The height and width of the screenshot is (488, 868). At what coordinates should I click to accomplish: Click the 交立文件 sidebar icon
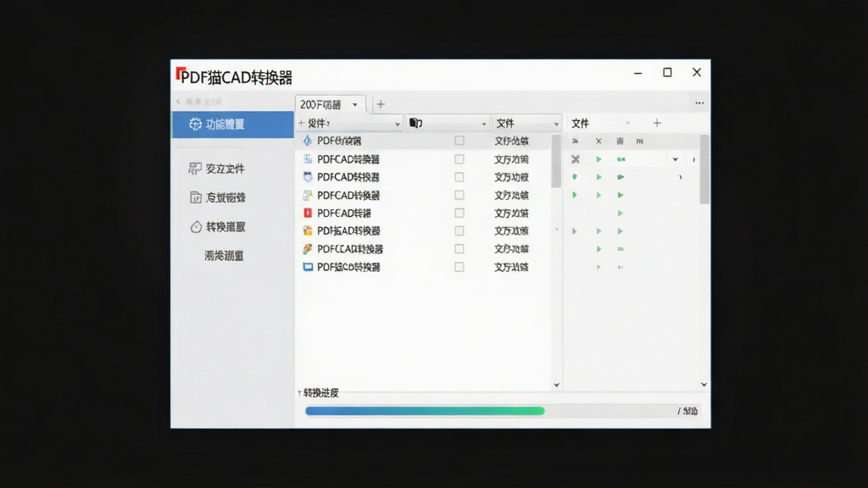tap(195, 169)
